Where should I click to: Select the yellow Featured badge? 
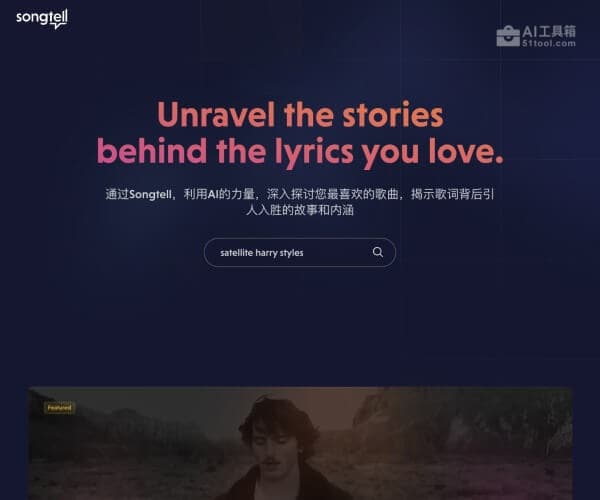click(59, 408)
